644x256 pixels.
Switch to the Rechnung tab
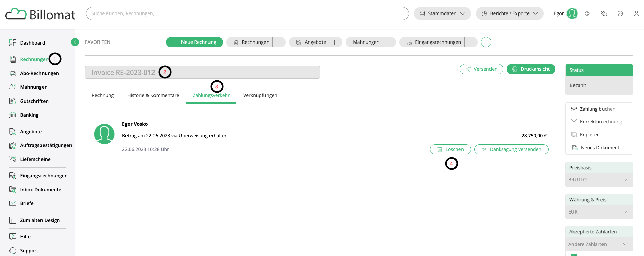pos(103,95)
